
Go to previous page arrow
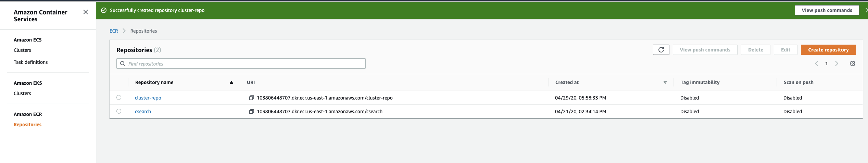point(816,63)
